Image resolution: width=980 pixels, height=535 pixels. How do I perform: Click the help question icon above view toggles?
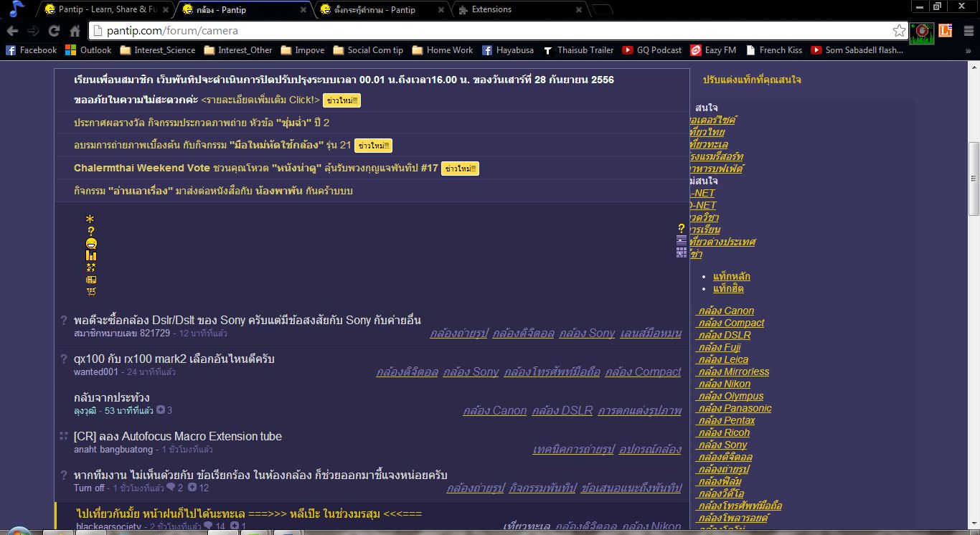click(x=682, y=228)
